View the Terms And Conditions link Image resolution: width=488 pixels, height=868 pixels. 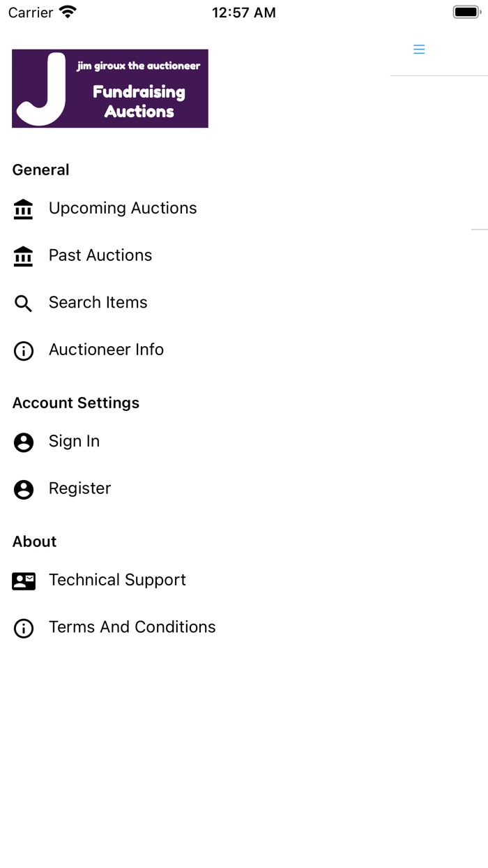(132, 627)
